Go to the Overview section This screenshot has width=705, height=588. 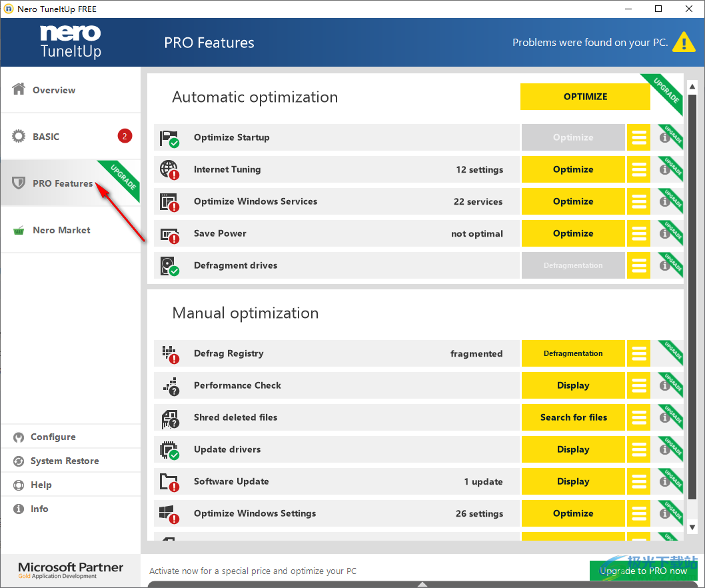tap(71, 89)
